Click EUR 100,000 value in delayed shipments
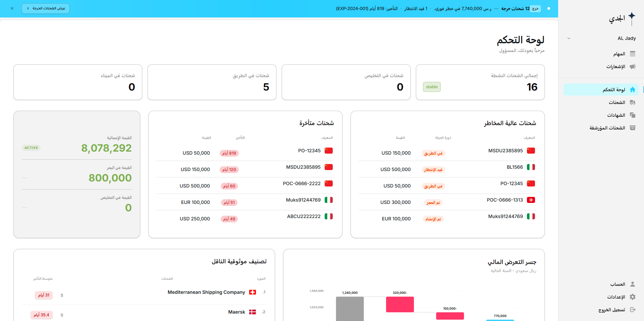Image resolution: width=644 pixels, height=321 pixels. [196, 202]
